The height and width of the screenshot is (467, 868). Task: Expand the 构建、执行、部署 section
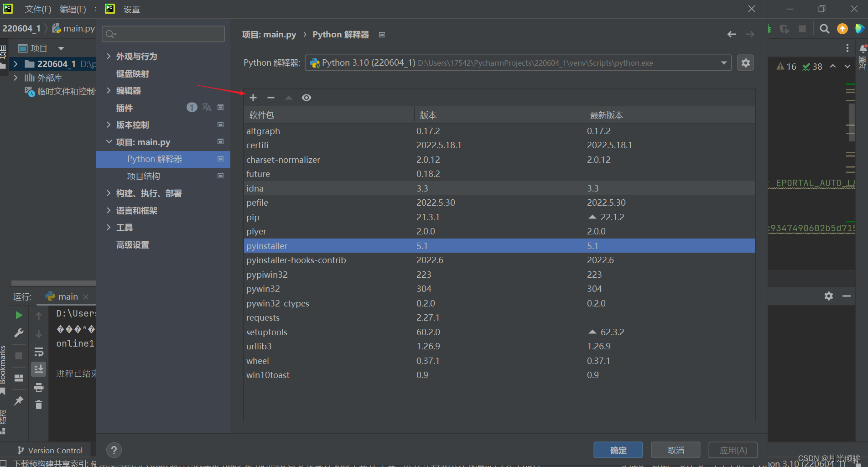[x=109, y=193]
